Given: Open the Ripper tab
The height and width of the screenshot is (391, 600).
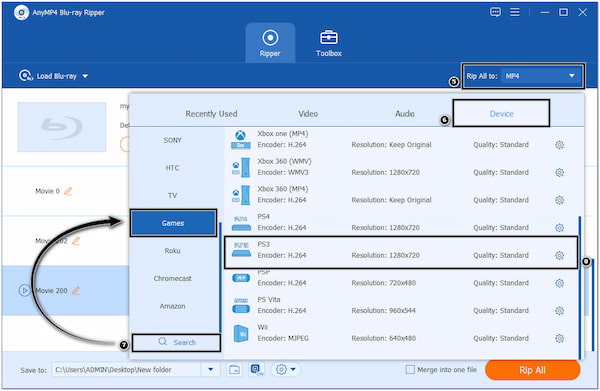Looking at the screenshot, I should tap(270, 42).
